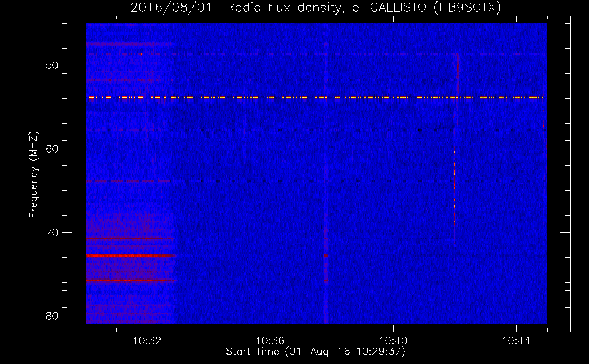Viewport: 589px width, 364px height.
Task: Select the 80 frequency tick label
Action: tap(52, 316)
